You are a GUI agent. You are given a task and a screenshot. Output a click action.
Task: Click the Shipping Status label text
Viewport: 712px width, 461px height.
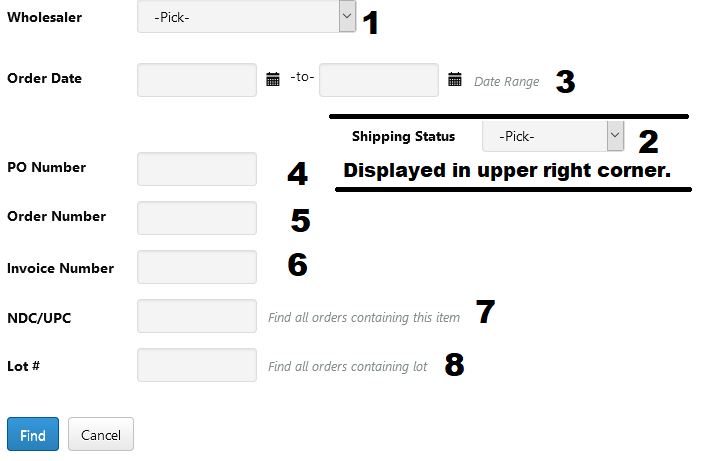[x=403, y=137]
